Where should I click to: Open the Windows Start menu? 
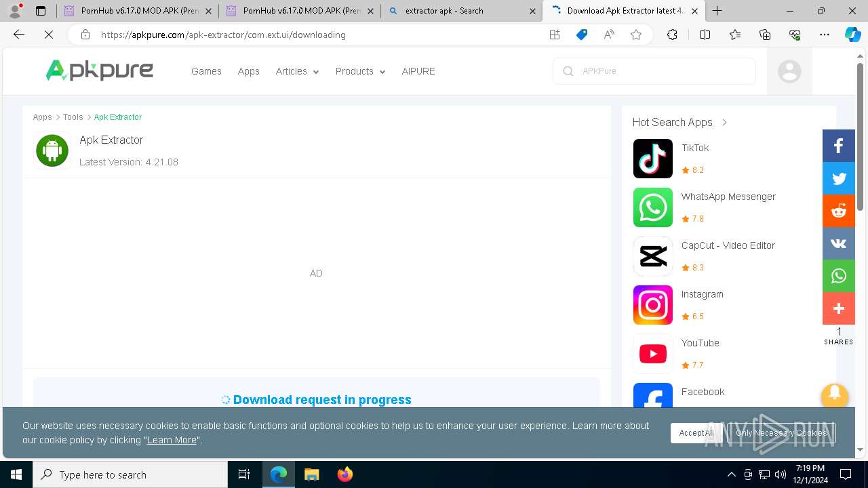pyautogui.click(x=16, y=474)
